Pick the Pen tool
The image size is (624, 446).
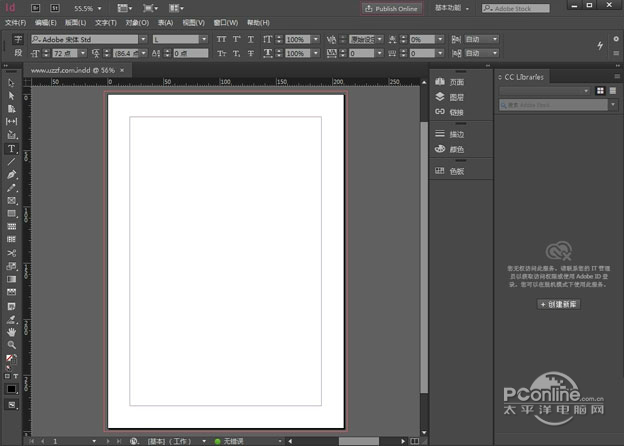(x=12, y=174)
